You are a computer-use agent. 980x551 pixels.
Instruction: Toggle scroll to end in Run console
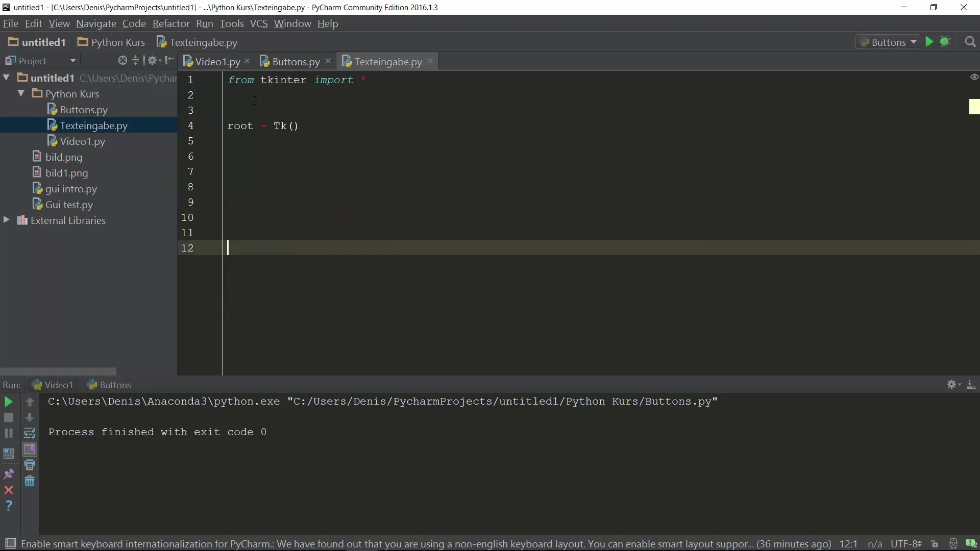click(x=30, y=449)
